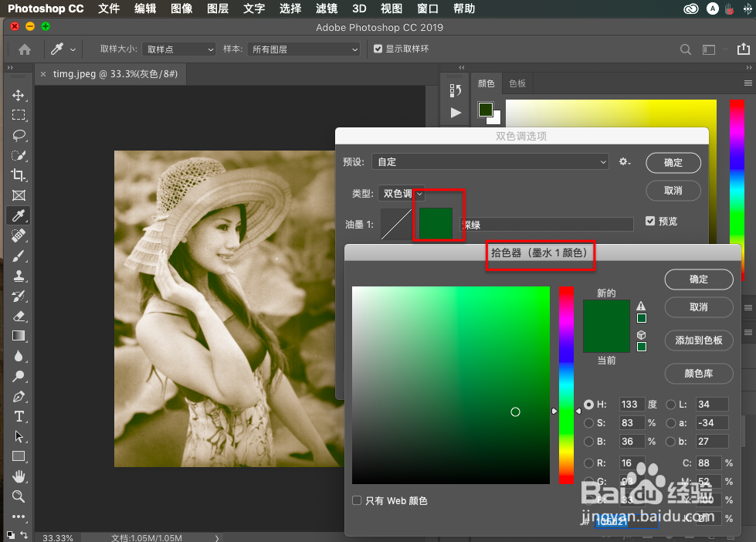Select the Lasso tool
Viewport: 756px width, 542px height.
coord(19,135)
